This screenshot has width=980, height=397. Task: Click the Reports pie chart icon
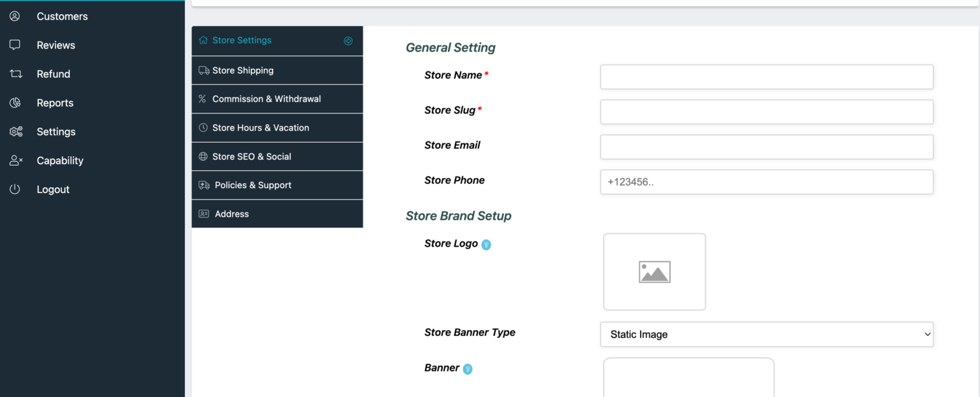[15, 103]
